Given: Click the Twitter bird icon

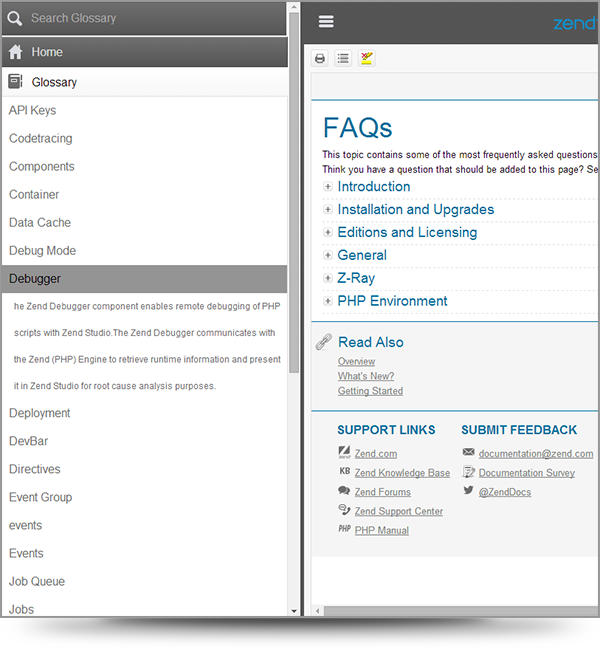Looking at the screenshot, I should coord(468,490).
